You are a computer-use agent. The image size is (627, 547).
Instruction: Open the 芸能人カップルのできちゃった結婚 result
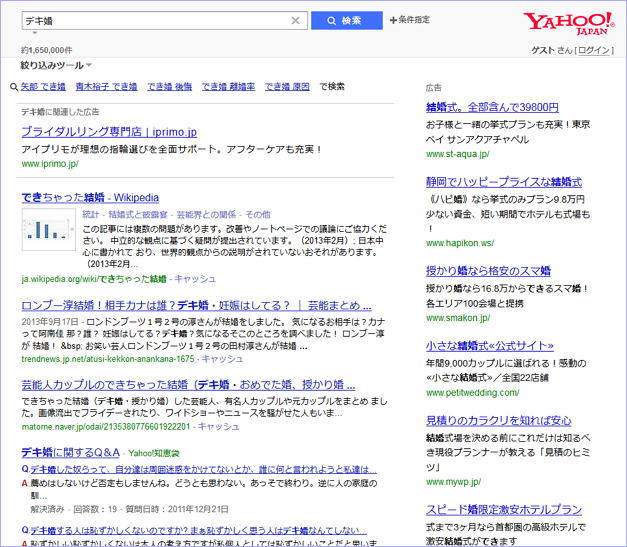(x=188, y=385)
